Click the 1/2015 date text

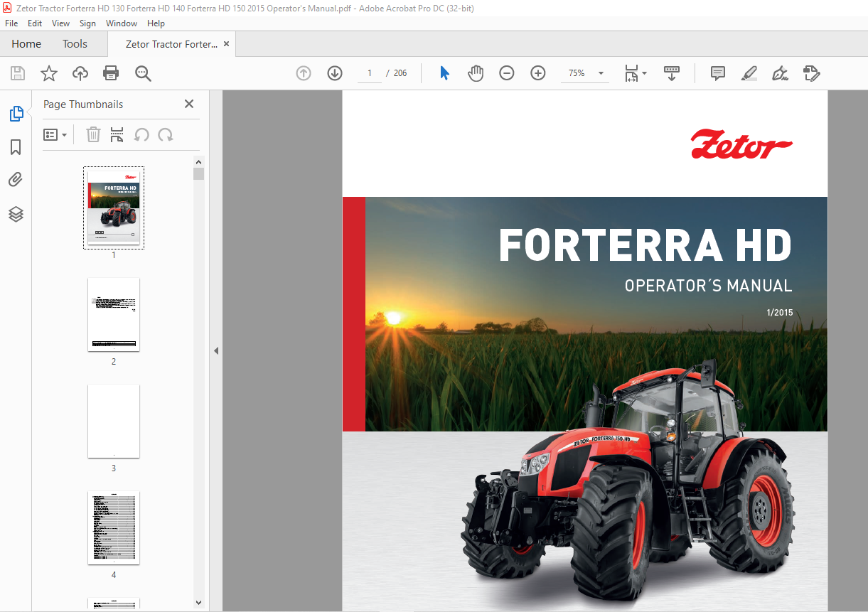(x=780, y=313)
